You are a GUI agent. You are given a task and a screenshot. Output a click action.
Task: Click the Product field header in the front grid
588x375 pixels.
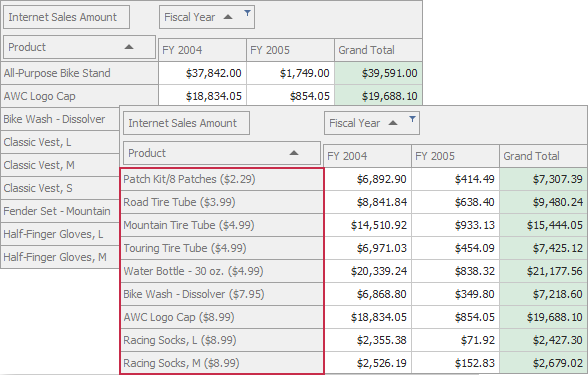coord(222,153)
